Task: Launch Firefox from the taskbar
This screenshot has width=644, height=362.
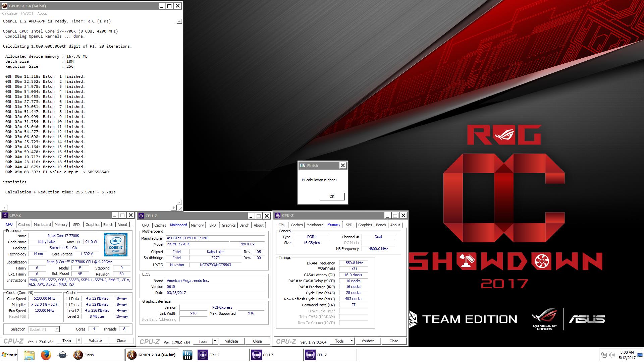Action: pos(46,355)
